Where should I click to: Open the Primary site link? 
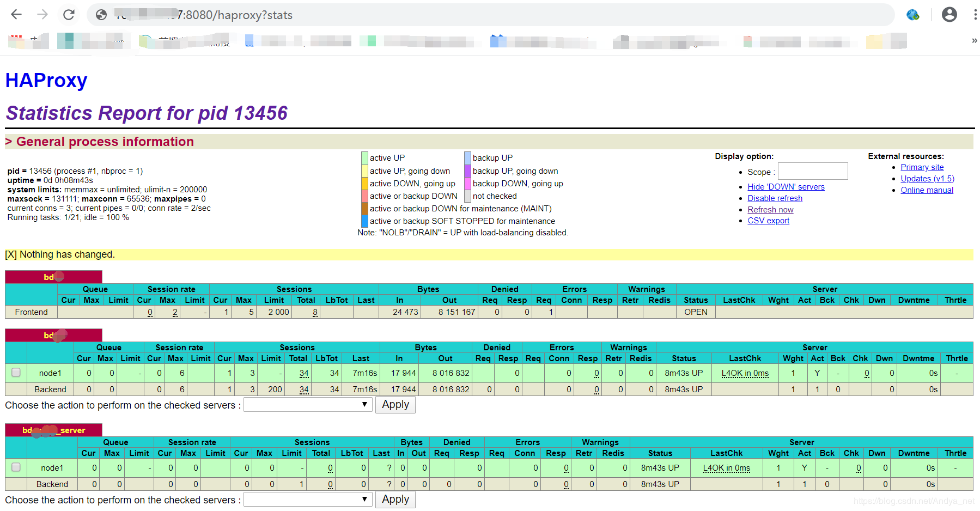[x=922, y=167]
